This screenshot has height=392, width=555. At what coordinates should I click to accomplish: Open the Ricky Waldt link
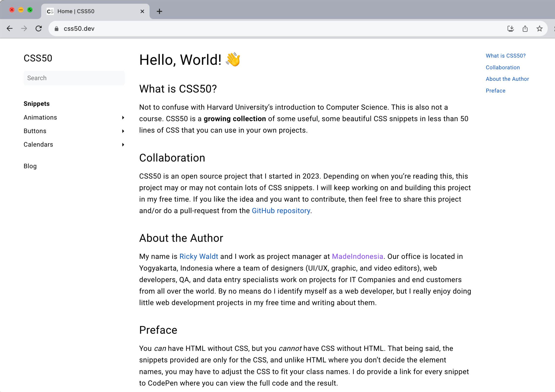point(199,256)
